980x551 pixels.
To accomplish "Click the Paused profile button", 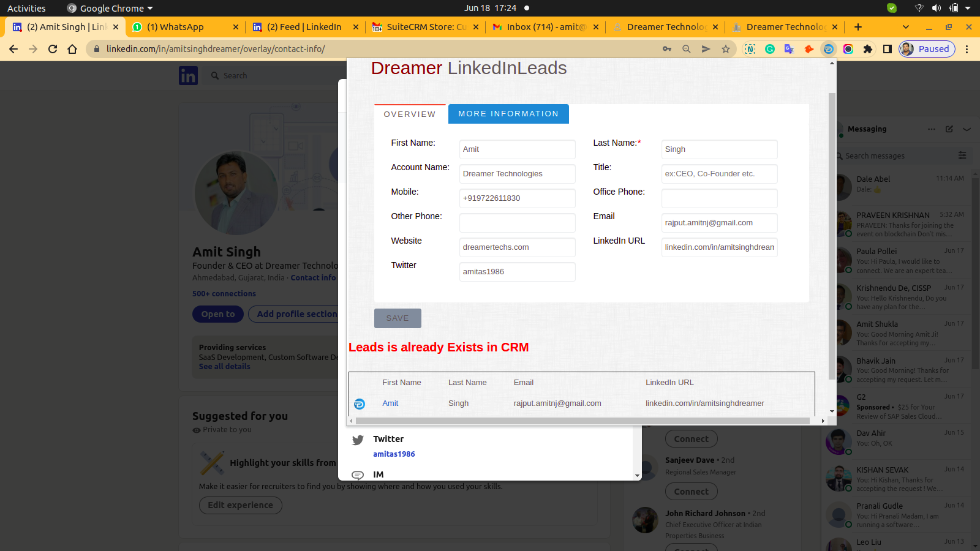I will click(927, 49).
